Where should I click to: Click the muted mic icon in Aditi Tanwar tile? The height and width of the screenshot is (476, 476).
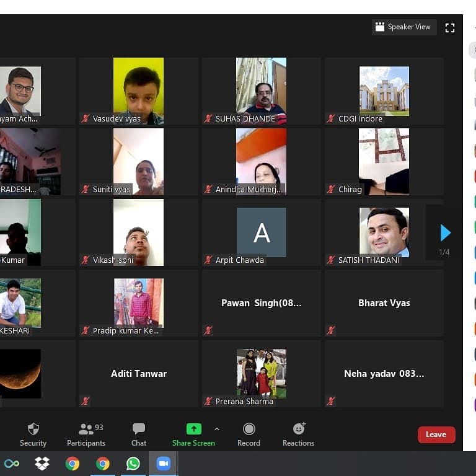86,401
